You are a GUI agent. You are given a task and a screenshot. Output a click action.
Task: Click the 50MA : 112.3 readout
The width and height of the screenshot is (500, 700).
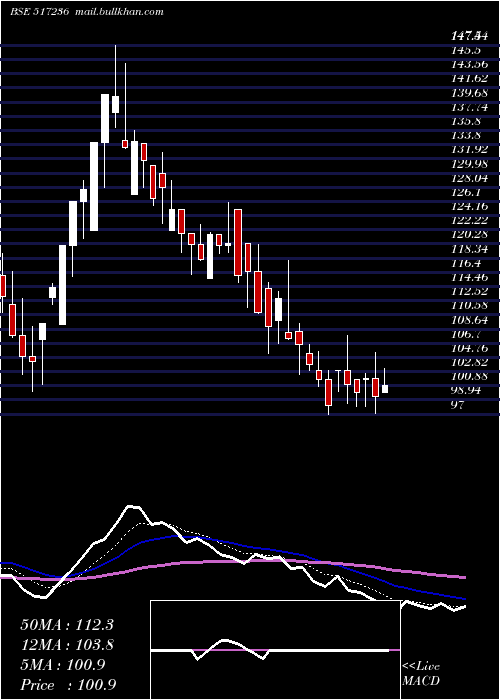67,625
